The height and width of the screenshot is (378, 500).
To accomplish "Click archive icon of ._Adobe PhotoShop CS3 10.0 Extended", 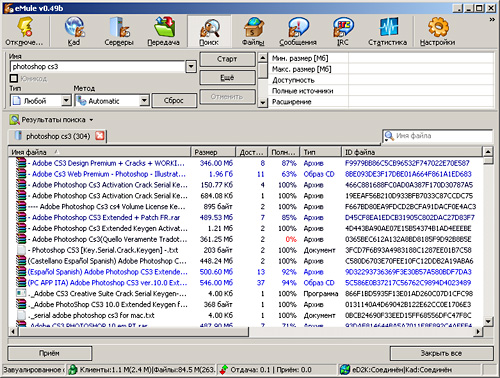I will [x=21, y=304].
